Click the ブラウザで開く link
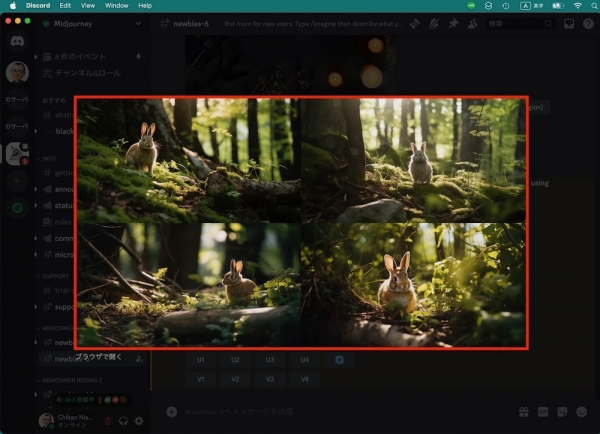600x434 pixels. 98,357
